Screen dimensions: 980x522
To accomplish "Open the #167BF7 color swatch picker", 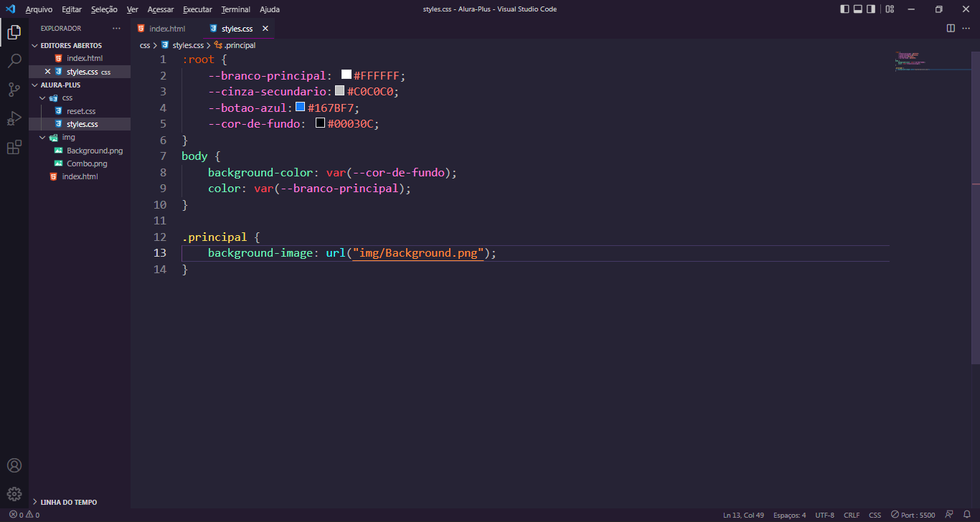I will coord(301,107).
